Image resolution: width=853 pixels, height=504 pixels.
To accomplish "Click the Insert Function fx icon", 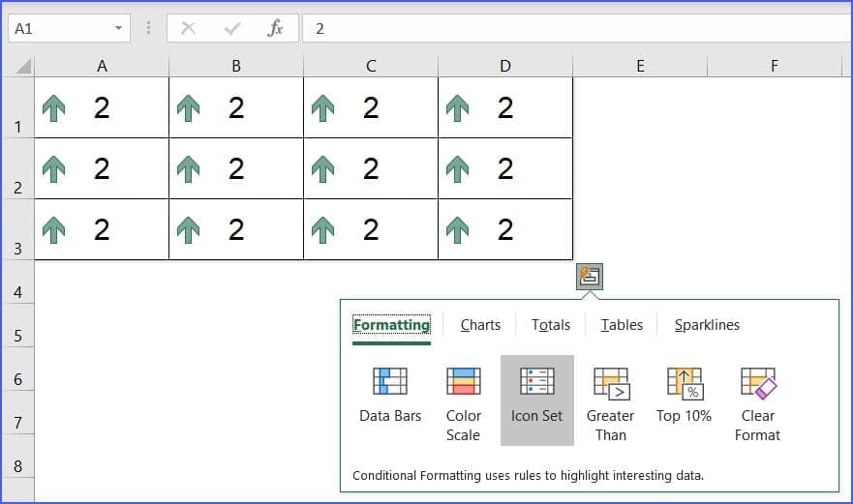I will (x=276, y=28).
